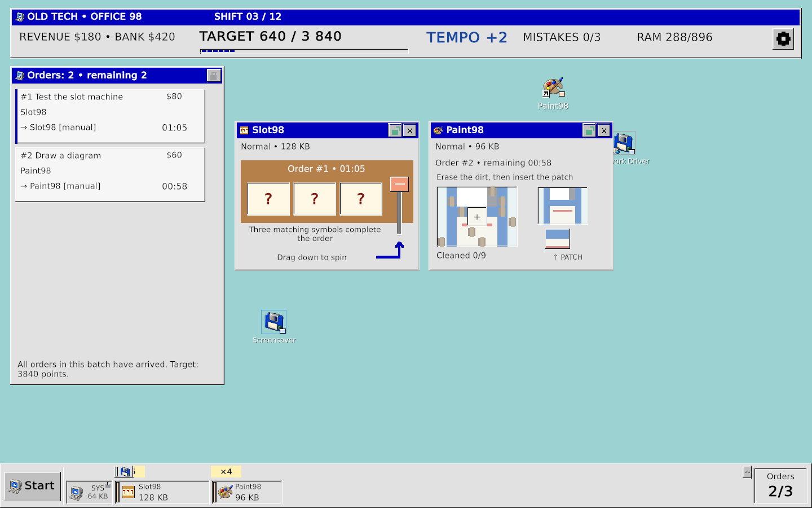The width and height of the screenshot is (812, 508).
Task: Click the slot machine icon in the Slot98 title bar
Action: coord(244,130)
